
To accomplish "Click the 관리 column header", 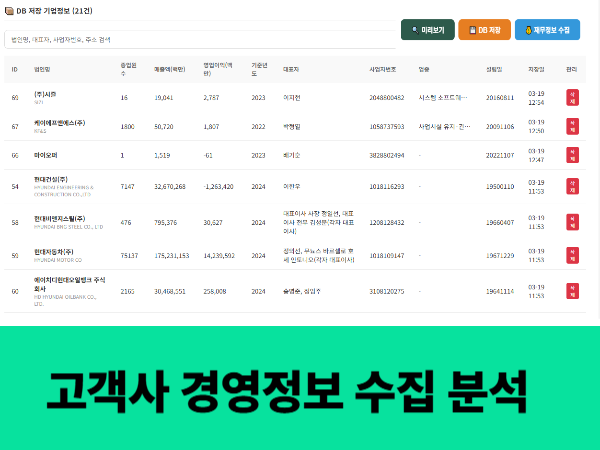I will [x=571, y=69].
